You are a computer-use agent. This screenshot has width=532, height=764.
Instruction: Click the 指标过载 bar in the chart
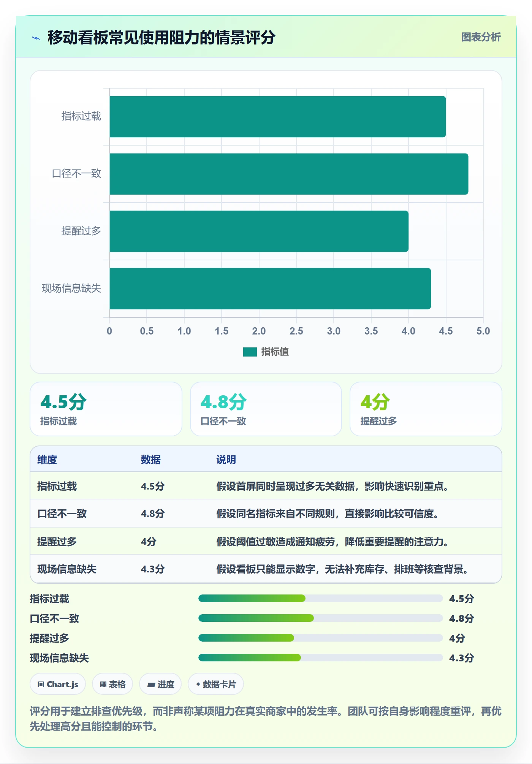277,117
